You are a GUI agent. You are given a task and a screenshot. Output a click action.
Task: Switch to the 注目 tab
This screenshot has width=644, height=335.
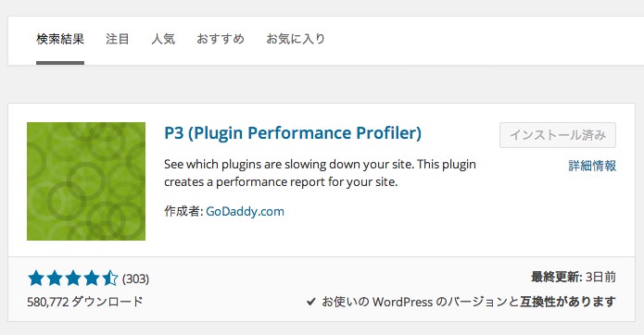tap(118, 39)
